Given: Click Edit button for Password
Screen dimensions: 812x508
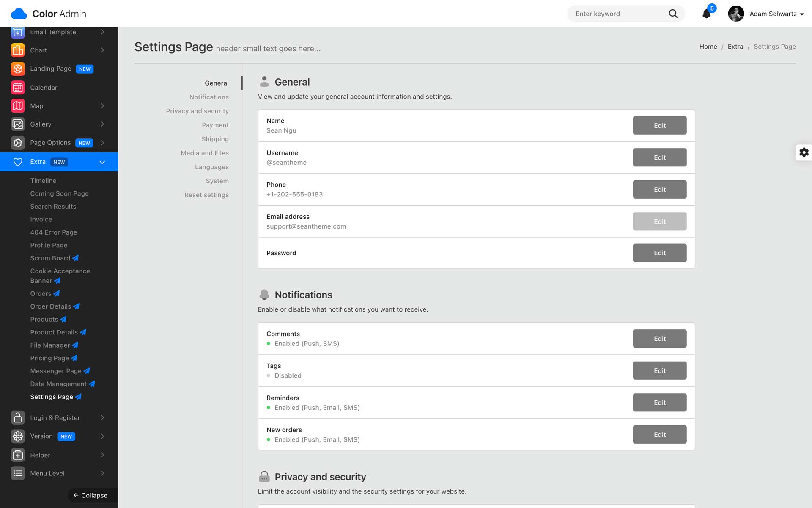Looking at the screenshot, I should 659,253.
